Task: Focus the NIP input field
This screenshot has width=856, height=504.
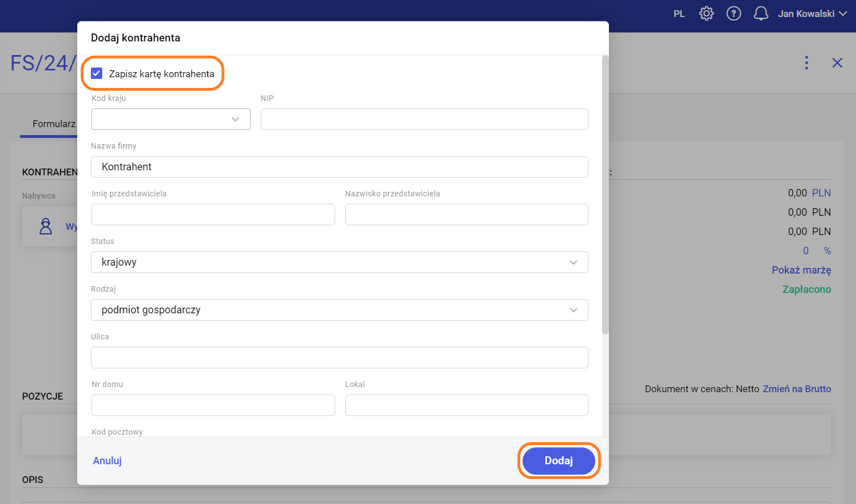Action: click(x=424, y=119)
